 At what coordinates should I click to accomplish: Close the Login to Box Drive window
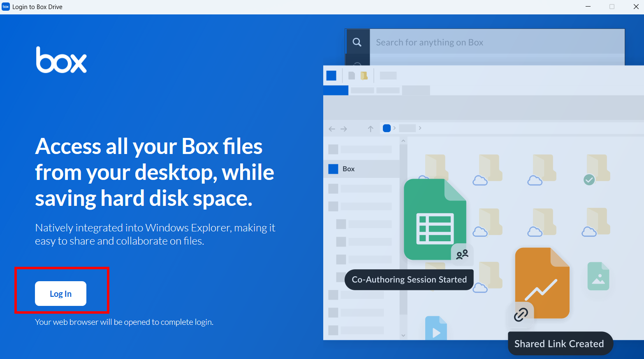635,7
